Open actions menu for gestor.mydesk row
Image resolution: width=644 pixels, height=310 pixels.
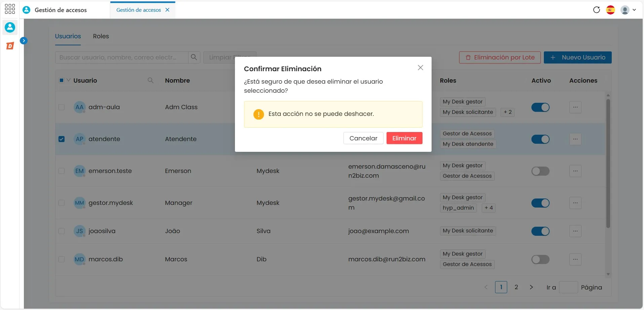tap(575, 203)
